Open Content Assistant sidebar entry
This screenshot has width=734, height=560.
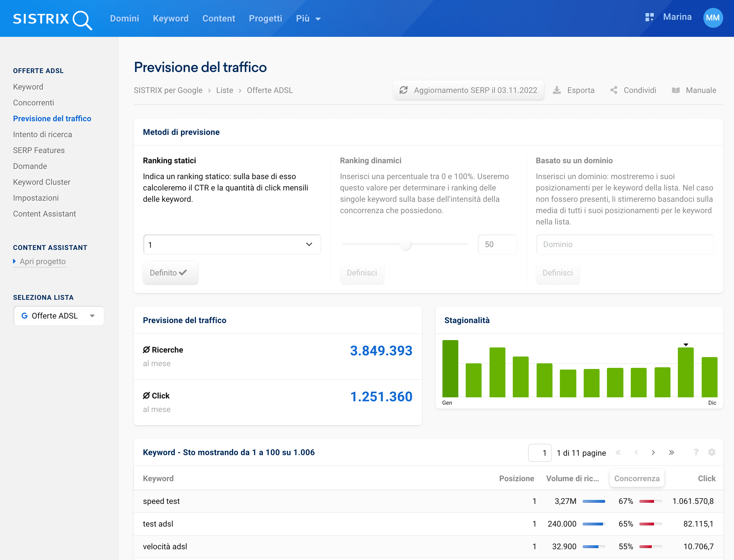tap(44, 214)
